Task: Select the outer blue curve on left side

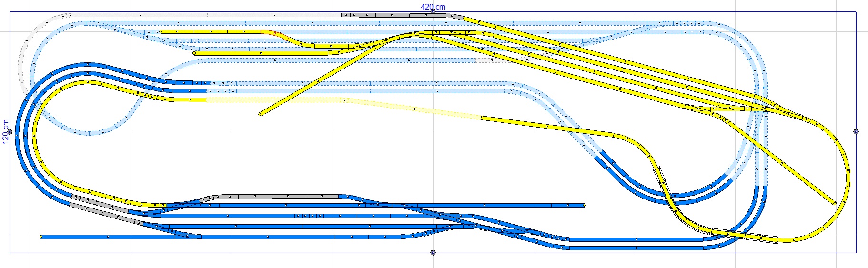Action: point(19,143)
